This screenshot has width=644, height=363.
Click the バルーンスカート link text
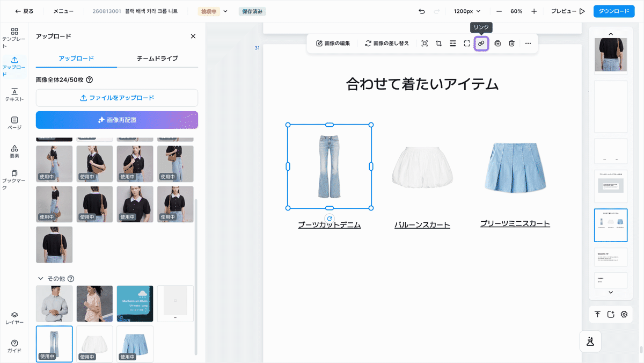tap(422, 225)
